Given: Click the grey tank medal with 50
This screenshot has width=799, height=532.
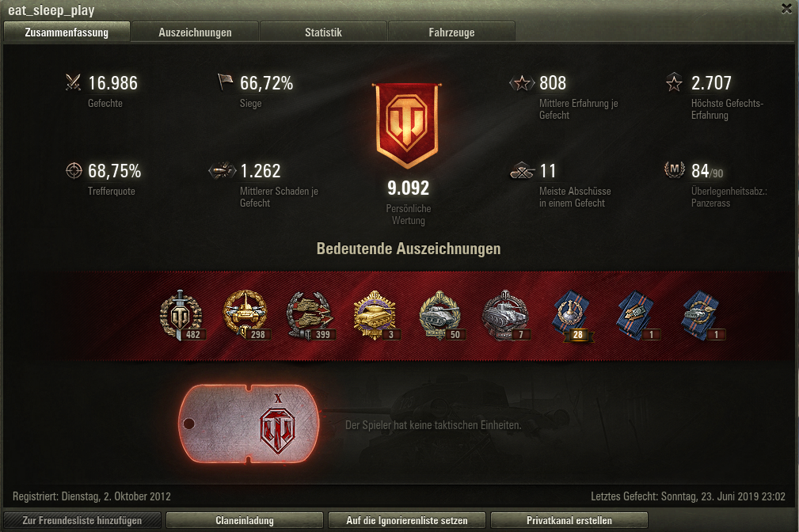Looking at the screenshot, I should click(x=440, y=315).
